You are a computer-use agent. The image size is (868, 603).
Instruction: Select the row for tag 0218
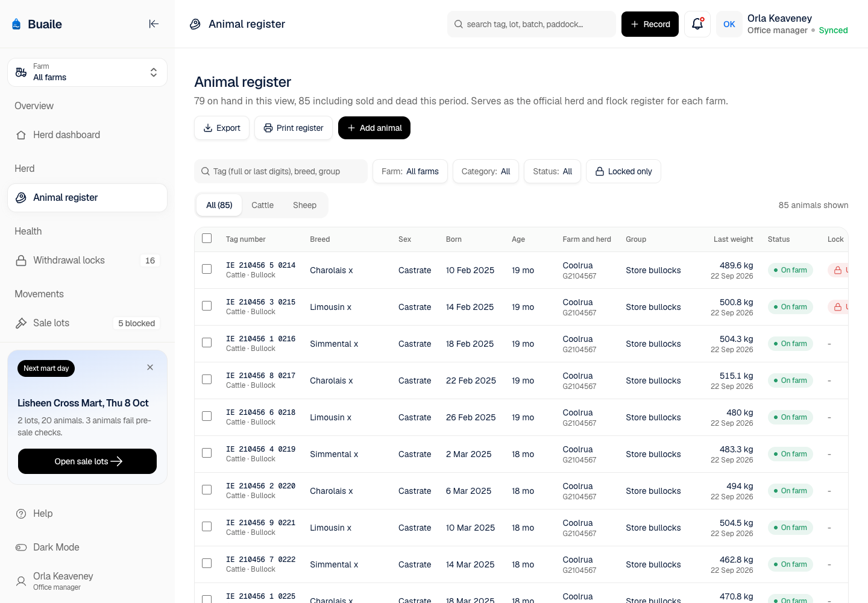(x=207, y=416)
